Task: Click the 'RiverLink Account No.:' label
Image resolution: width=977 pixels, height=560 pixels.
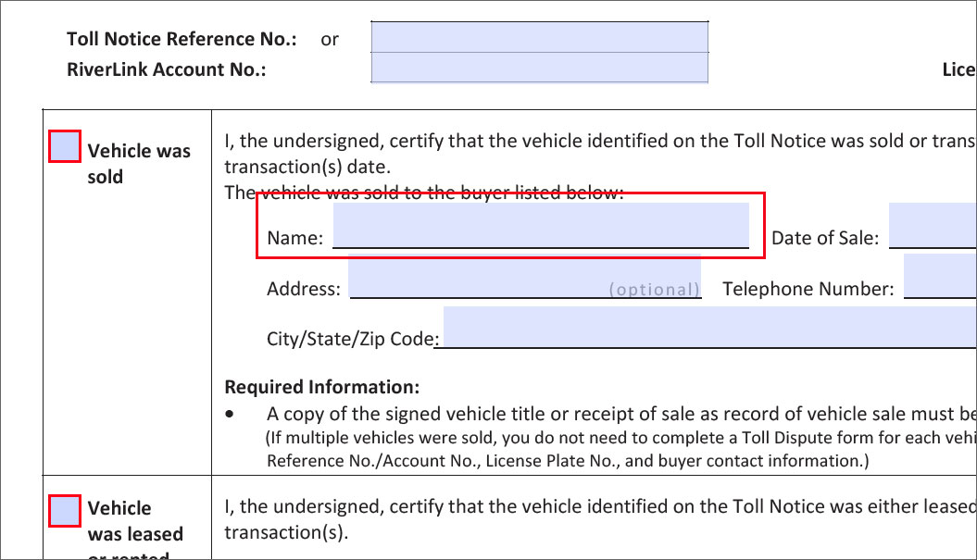Action: 167,69
